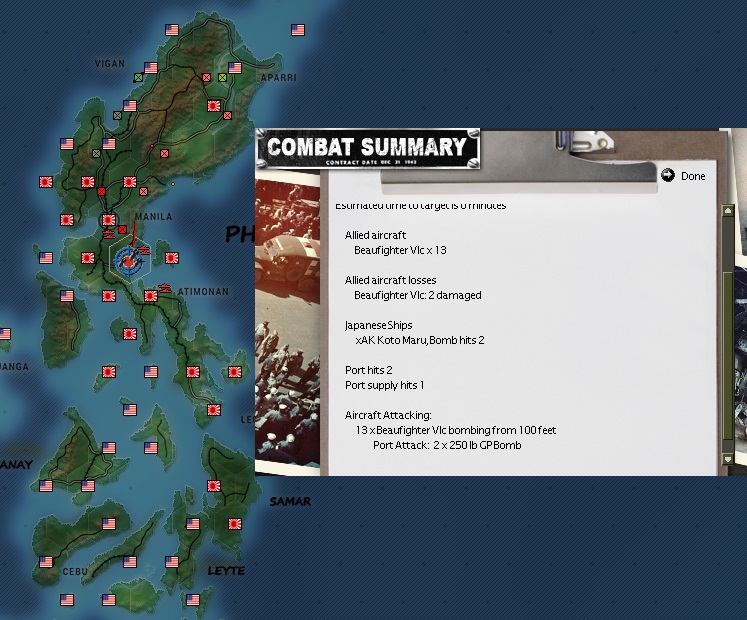The image size is (747, 620).
Task: Click the scrollbar up arrow in Combat Summary
Action: tap(727, 211)
